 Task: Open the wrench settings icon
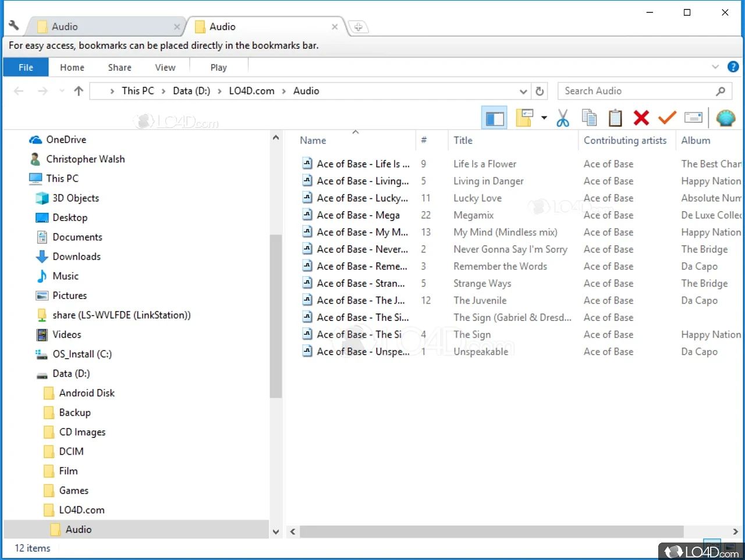[x=14, y=26]
